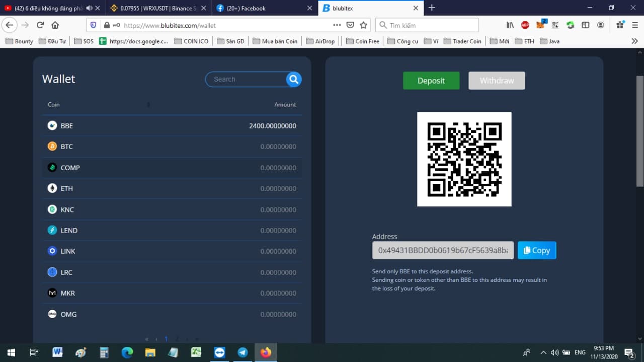Image resolution: width=644 pixels, height=362 pixels.
Task: Click into the wallet Search field
Action: 248,79
